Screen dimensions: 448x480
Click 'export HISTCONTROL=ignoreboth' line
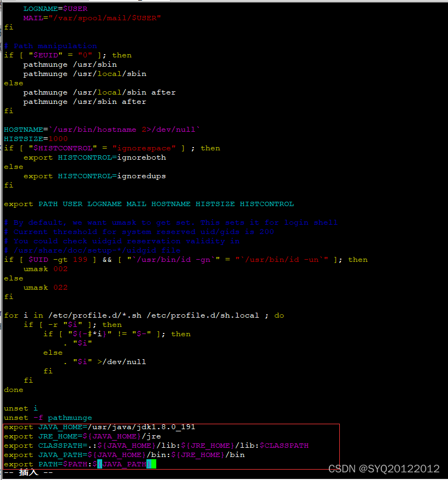(x=95, y=157)
